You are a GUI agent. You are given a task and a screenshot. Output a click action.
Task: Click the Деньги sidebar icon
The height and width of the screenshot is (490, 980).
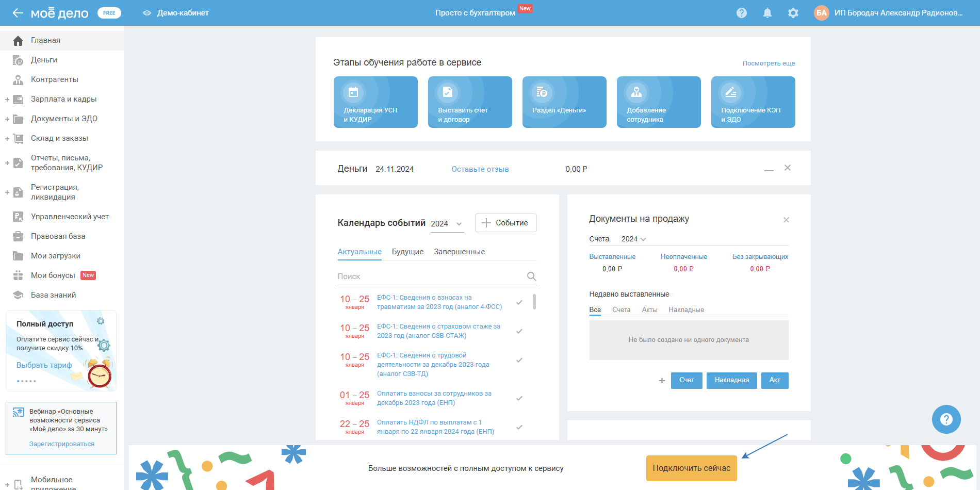click(x=18, y=60)
